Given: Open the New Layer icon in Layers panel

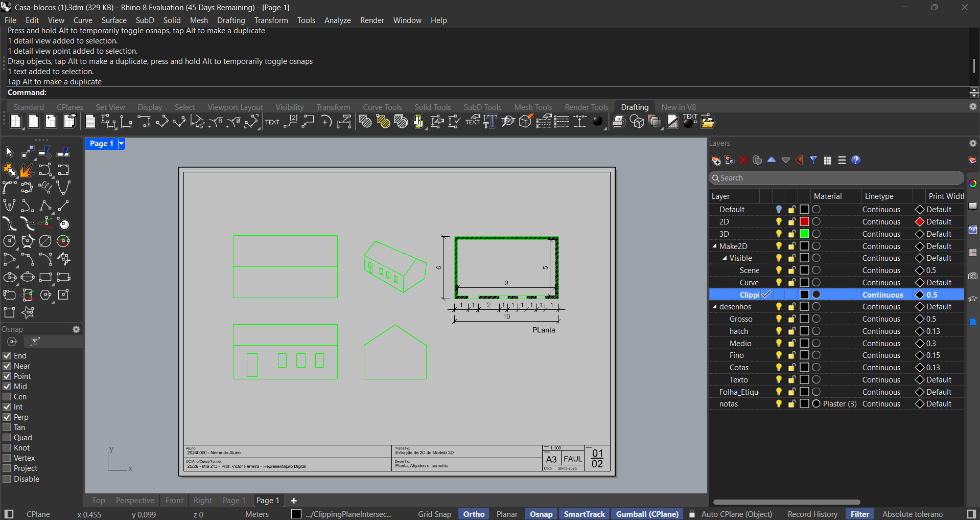Looking at the screenshot, I should click(x=715, y=160).
